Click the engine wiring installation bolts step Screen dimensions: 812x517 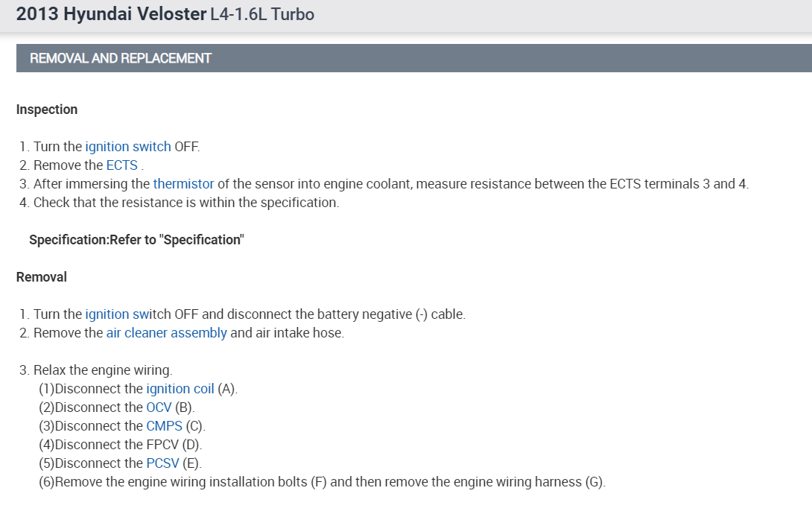click(322, 482)
